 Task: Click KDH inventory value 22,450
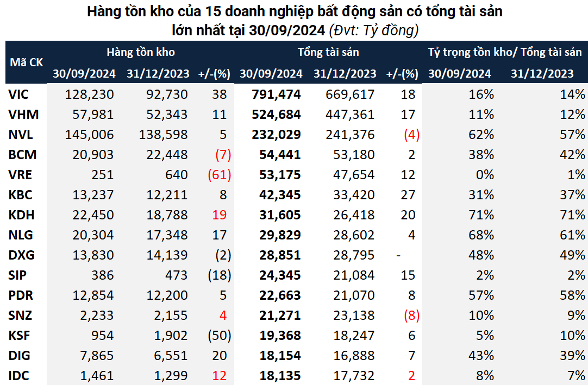pyautogui.click(x=93, y=215)
